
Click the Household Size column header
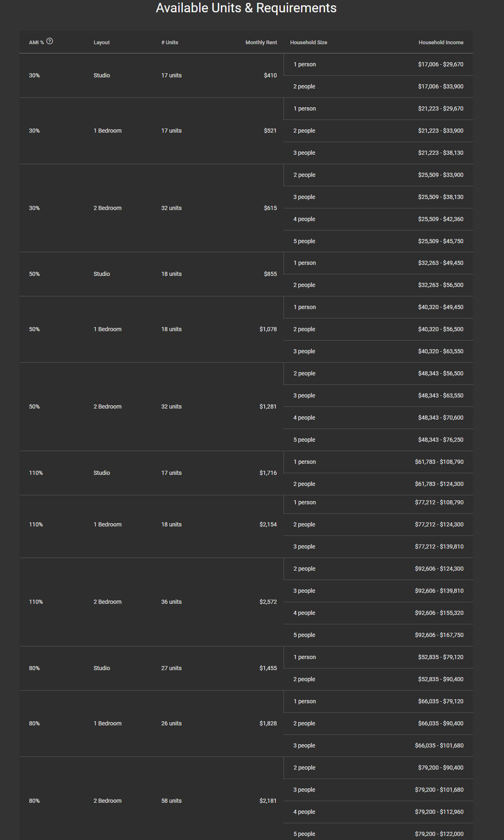coord(308,43)
